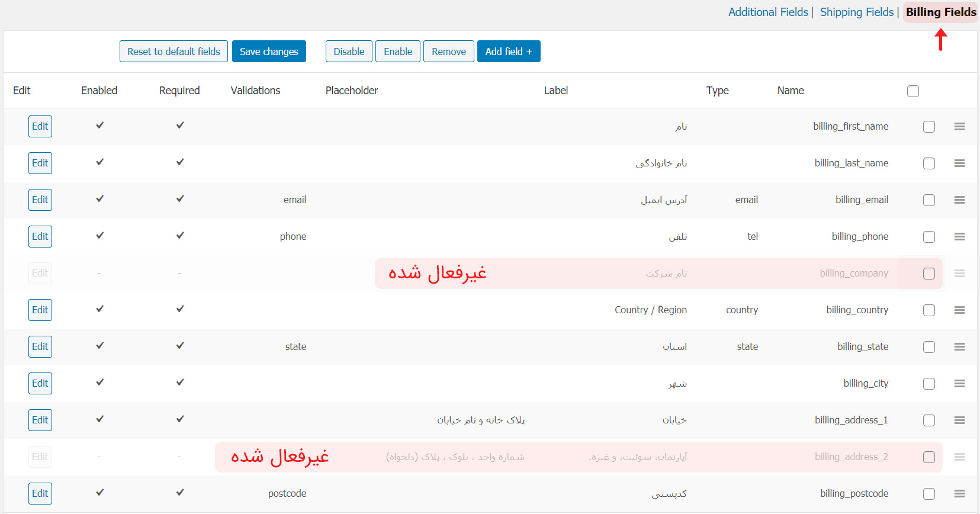Open the Additional Fields tab
The width and height of the screenshot is (980, 514).
[768, 12]
